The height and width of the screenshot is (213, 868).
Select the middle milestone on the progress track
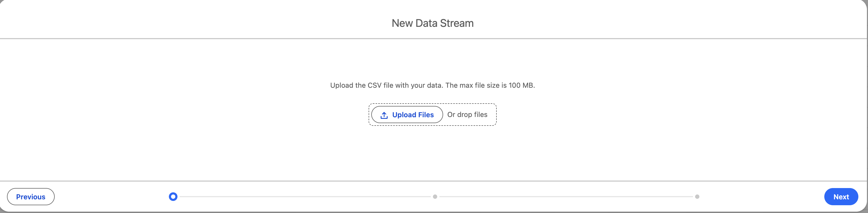click(x=435, y=196)
